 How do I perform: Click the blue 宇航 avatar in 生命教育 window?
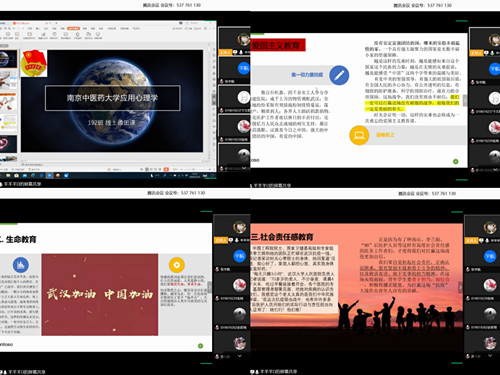(239, 256)
